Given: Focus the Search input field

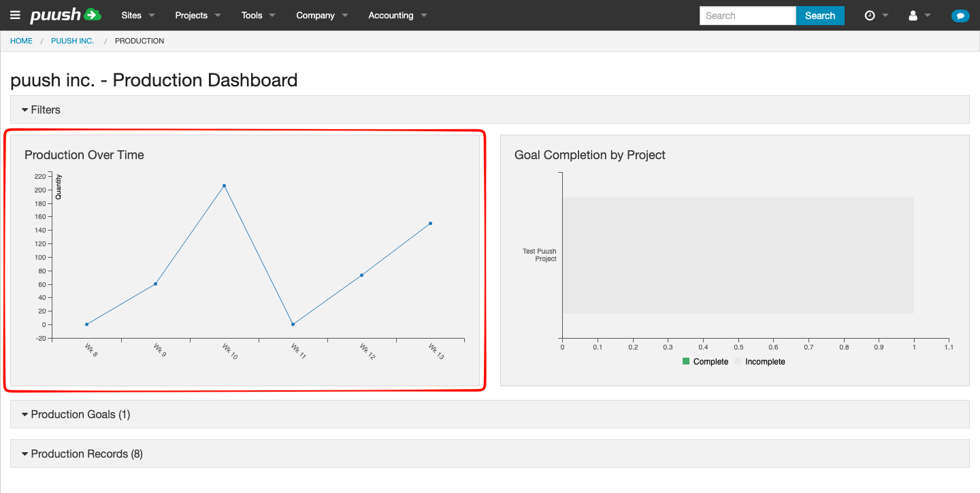Looking at the screenshot, I should 747,16.
